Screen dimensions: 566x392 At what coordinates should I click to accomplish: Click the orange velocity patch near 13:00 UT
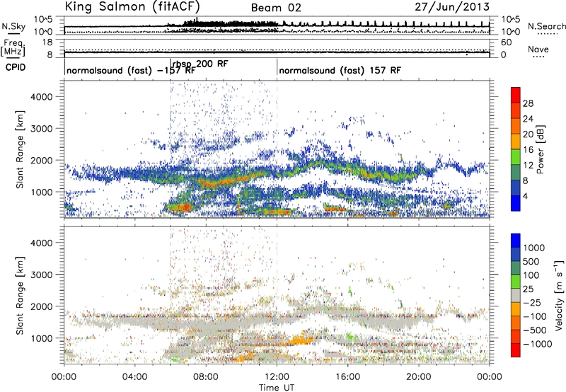[301, 340]
